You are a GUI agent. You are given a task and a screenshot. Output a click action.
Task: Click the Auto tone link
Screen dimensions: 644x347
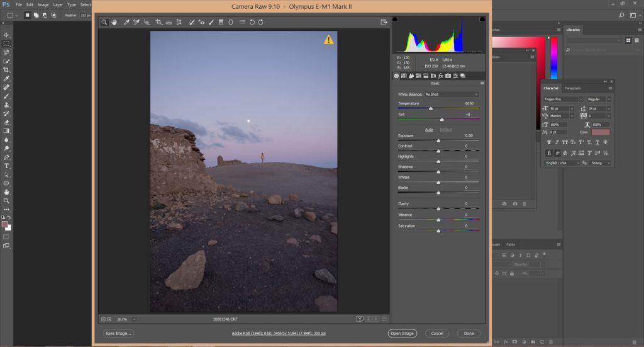point(429,130)
